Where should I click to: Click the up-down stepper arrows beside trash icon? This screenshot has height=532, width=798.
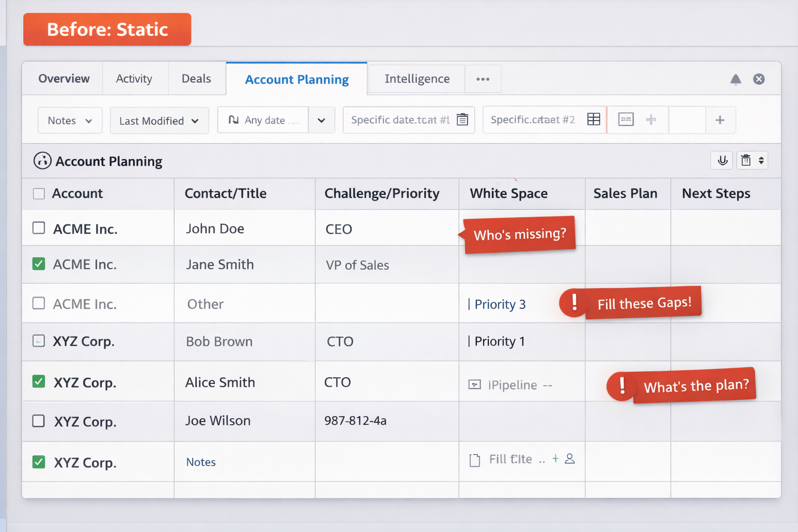(761, 161)
